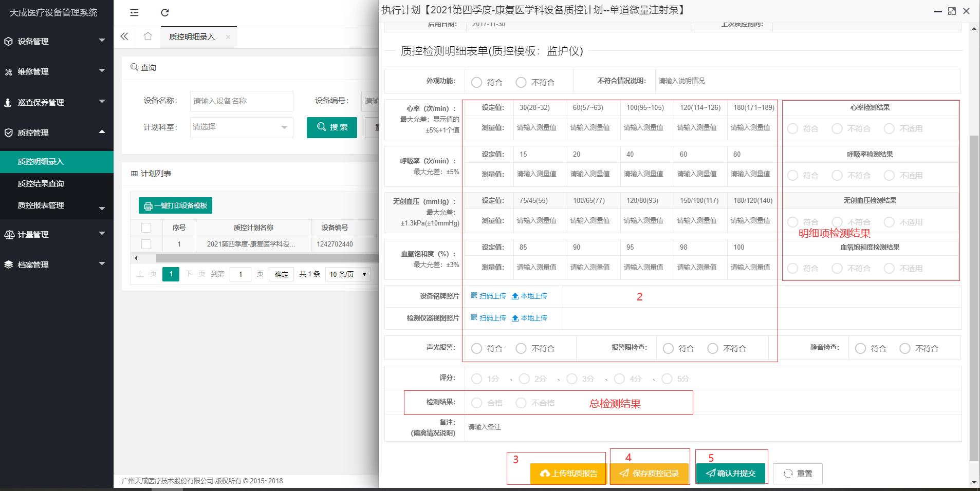Click the page refresh icon
Screen dimensions: 980x491
165,13
